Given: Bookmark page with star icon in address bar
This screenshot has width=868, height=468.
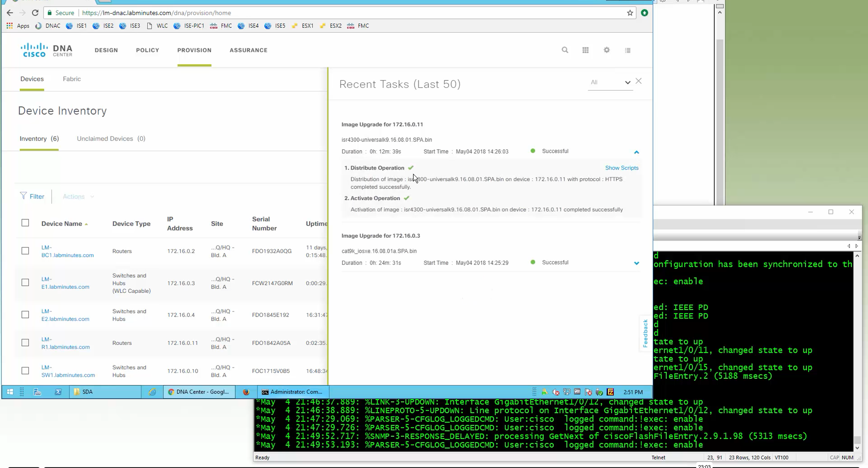Looking at the screenshot, I should click(x=630, y=13).
